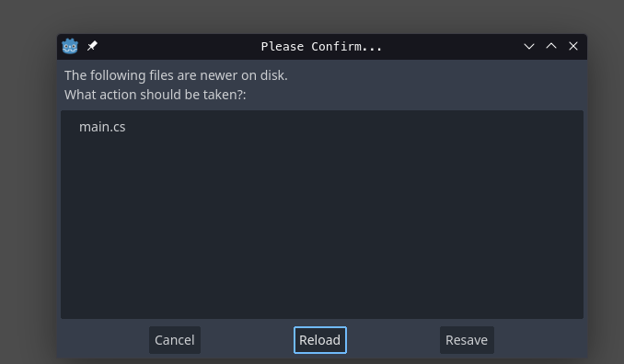Image resolution: width=624 pixels, height=364 pixels.
Task: Click the Cancel button
Action: 175,340
